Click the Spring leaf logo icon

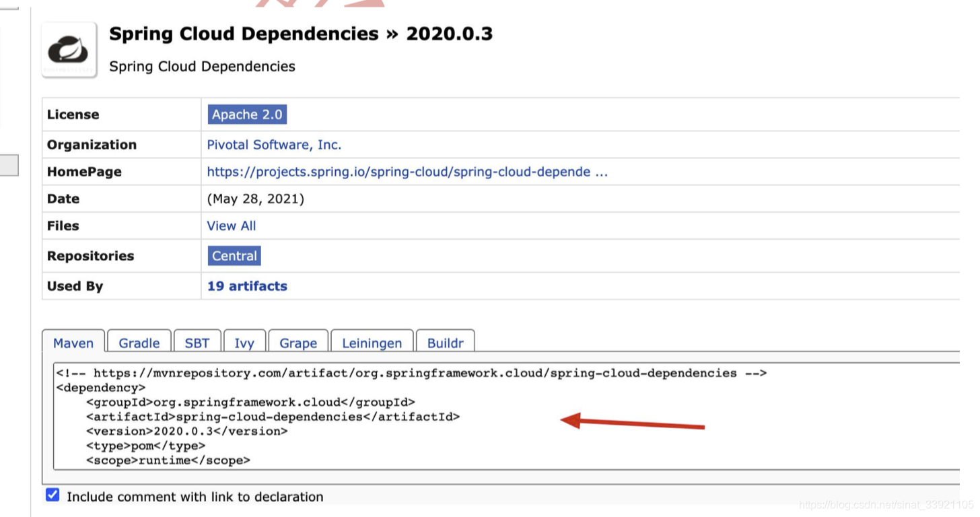click(x=69, y=50)
